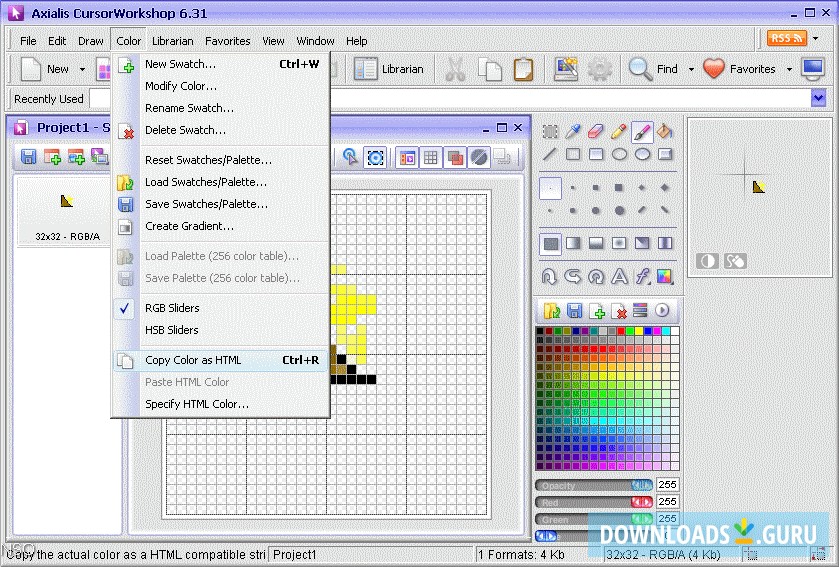Choose Copy Color as HTML
839x567 pixels.
point(219,361)
